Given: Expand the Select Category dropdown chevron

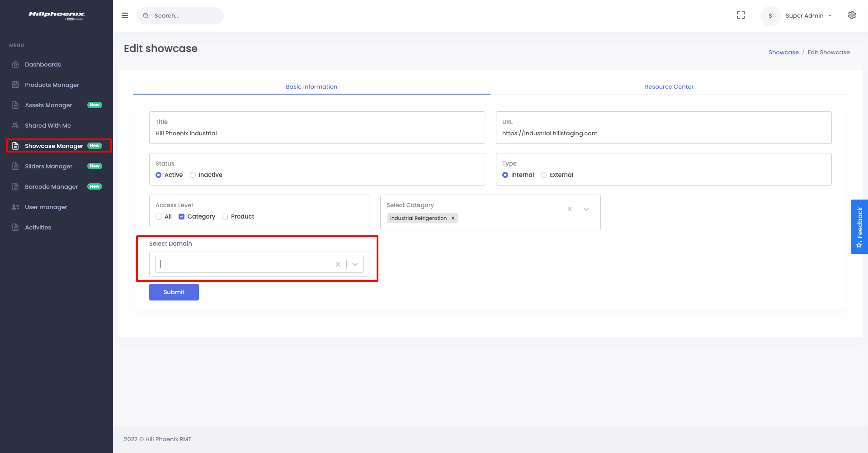Looking at the screenshot, I should (586, 209).
